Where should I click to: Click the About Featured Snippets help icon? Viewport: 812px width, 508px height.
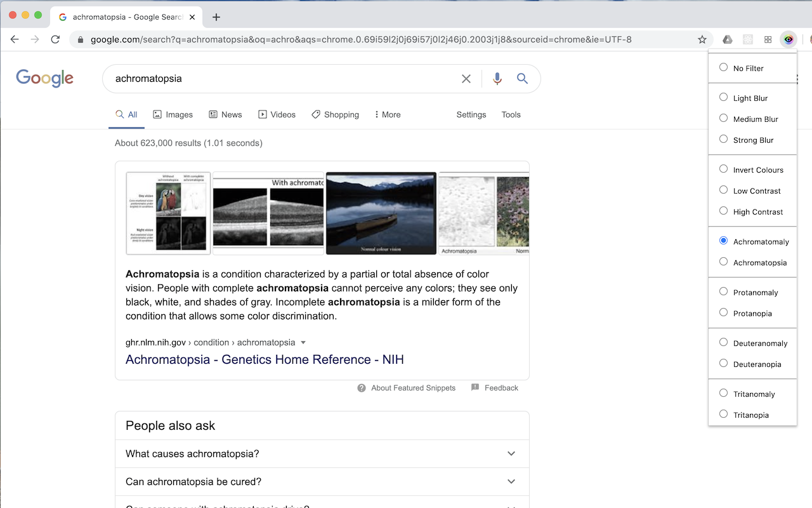pyautogui.click(x=362, y=388)
